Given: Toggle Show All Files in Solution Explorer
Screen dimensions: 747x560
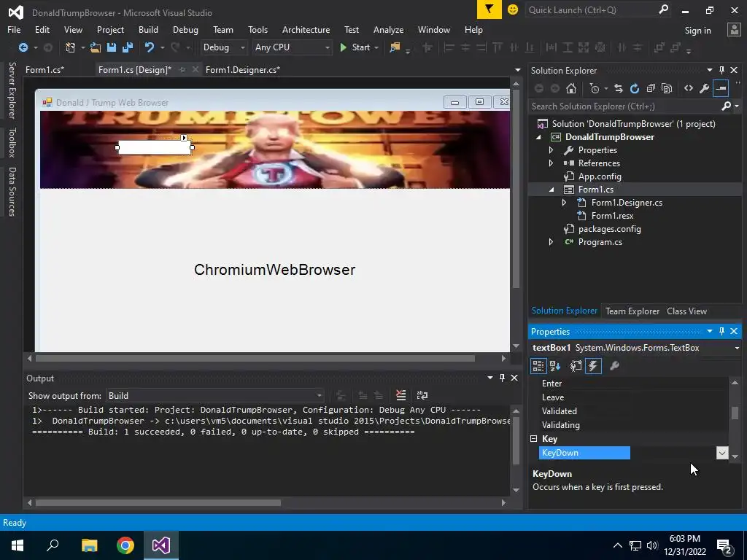Looking at the screenshot, I should [667, 88].
